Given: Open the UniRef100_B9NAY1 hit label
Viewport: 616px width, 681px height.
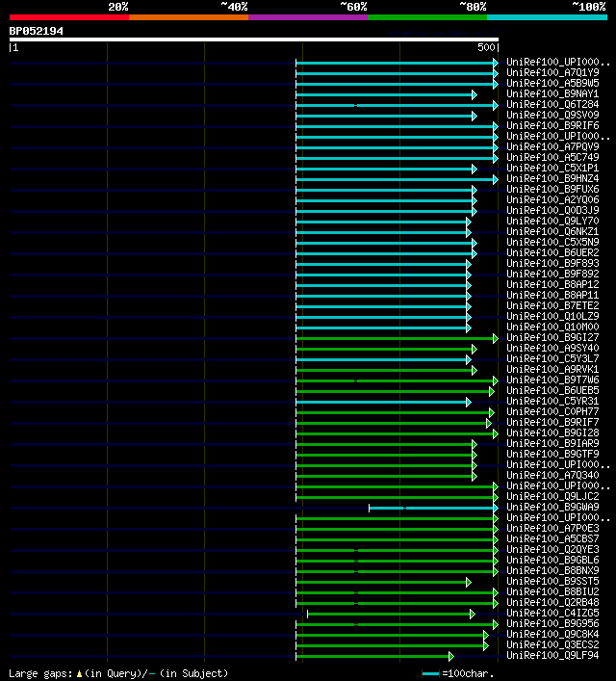Looking at the screenshot, I should pos(552,93).
